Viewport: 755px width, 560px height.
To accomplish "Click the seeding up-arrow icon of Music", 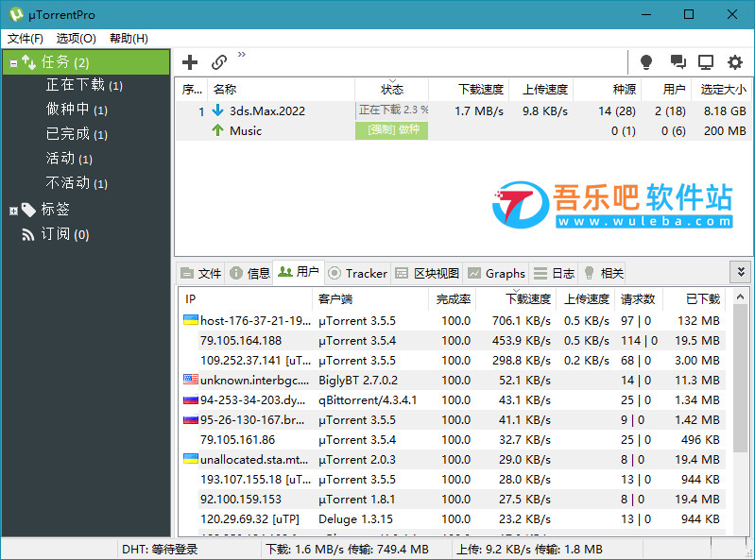I will 217,130.
